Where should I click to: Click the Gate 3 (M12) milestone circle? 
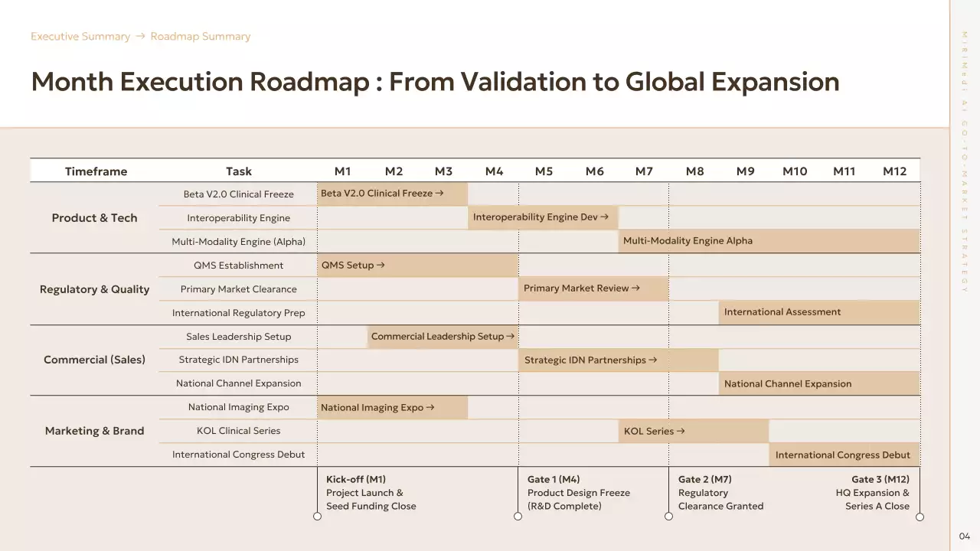pyautogui.click(x=920, y=517)
